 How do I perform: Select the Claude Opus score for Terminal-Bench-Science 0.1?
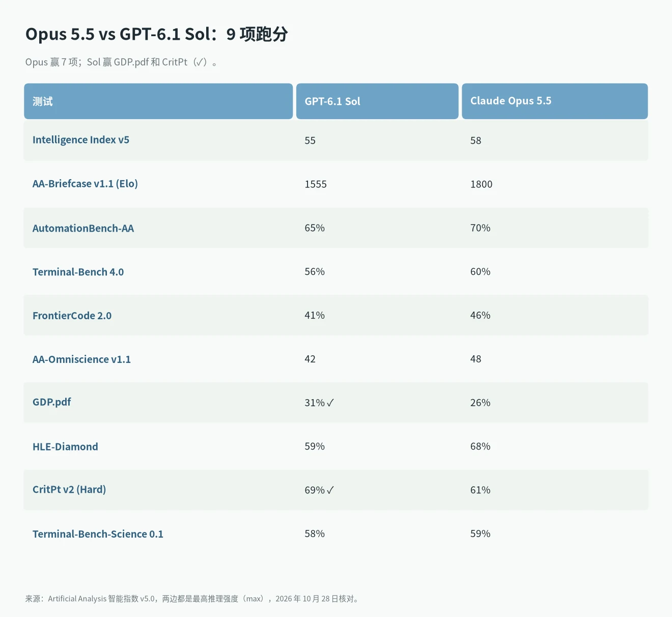[480, 534]
